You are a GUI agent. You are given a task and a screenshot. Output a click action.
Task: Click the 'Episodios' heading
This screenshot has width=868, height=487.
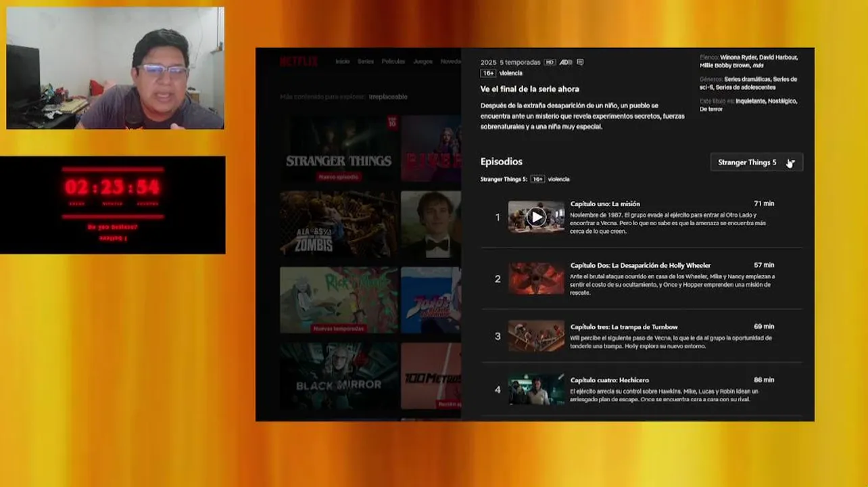501,162
